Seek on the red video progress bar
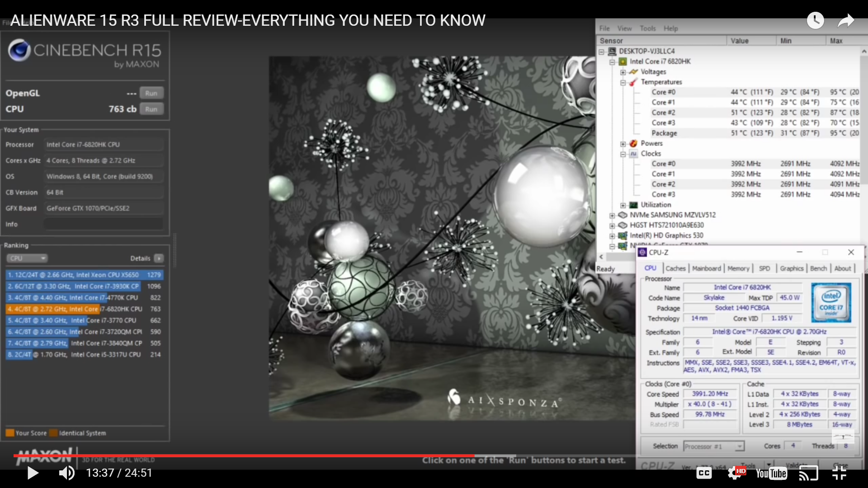Viewport: 868px width, 488px height. point(244,455)
